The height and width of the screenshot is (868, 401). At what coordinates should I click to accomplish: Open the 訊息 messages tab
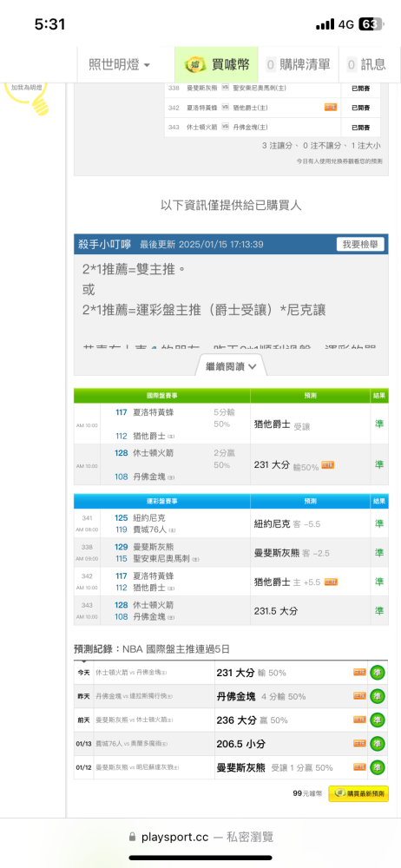(366, 64)
